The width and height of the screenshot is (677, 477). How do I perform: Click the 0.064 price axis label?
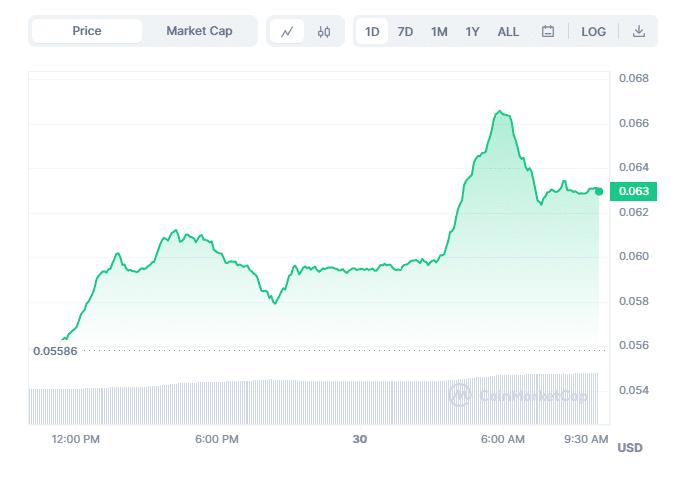[x=634, y=167]
